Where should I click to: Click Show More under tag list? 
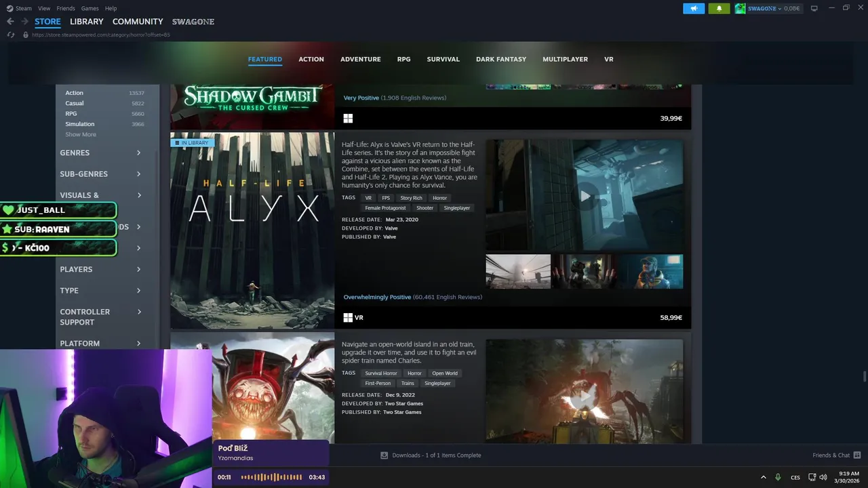pyautogui.click(x=81, y=135)
